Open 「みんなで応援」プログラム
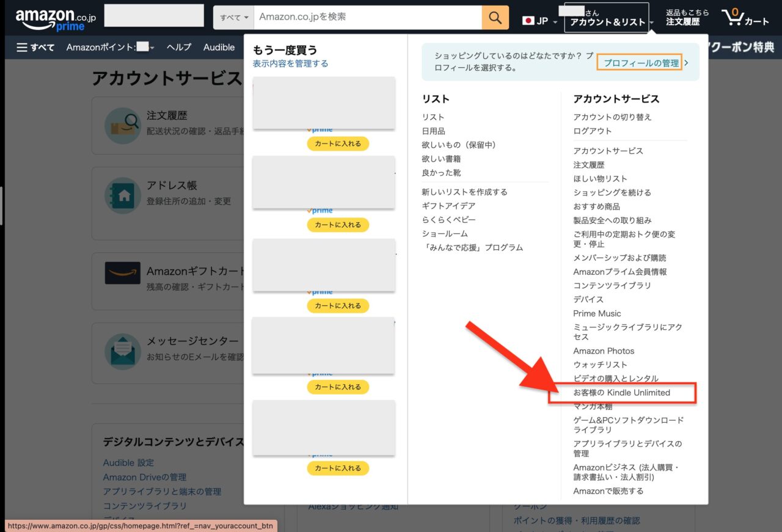The image size is (782, 532). point(472,248)
